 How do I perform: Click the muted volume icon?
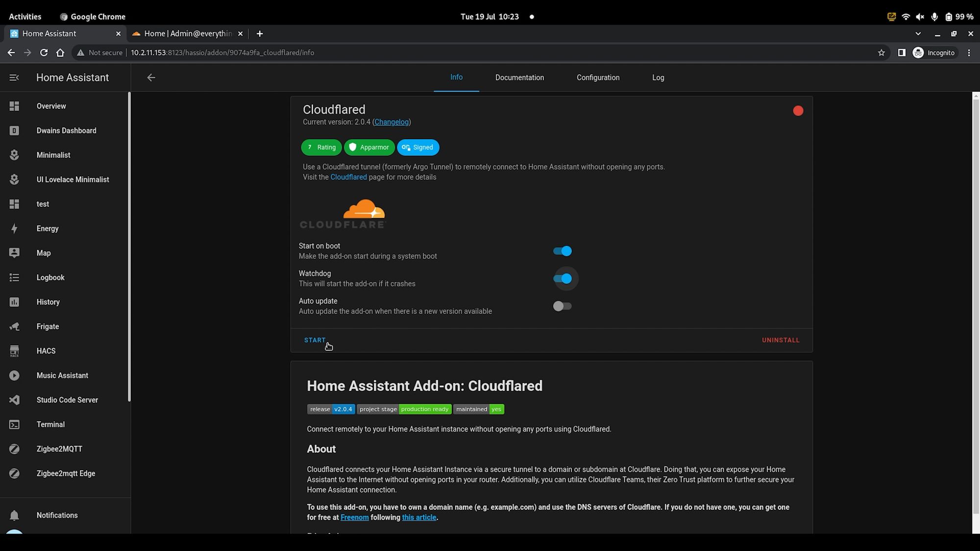click(x=920, y=17)
